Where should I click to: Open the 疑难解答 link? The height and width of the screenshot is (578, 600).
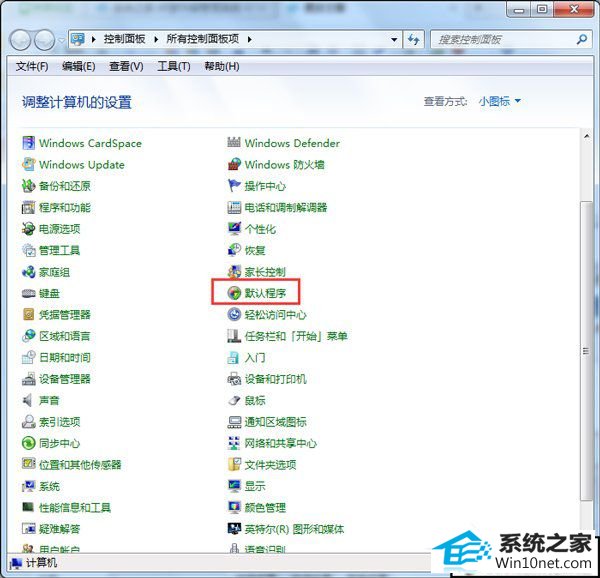click(x=60, y=529)
